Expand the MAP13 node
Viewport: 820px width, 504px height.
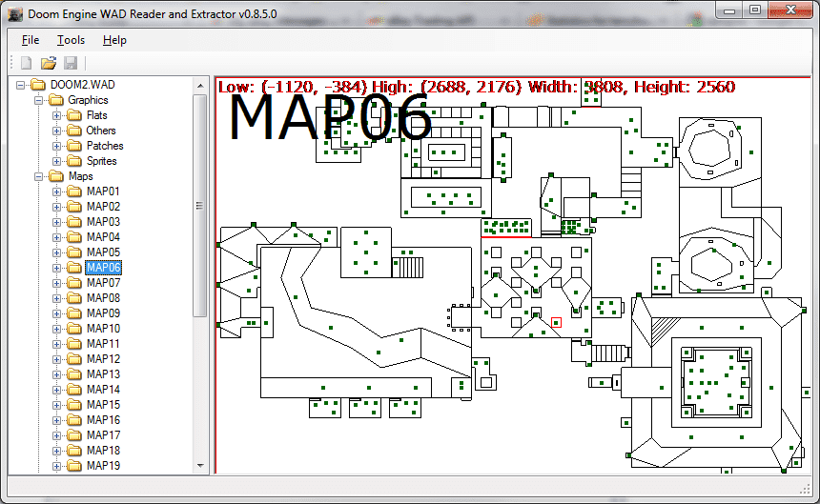56,374
